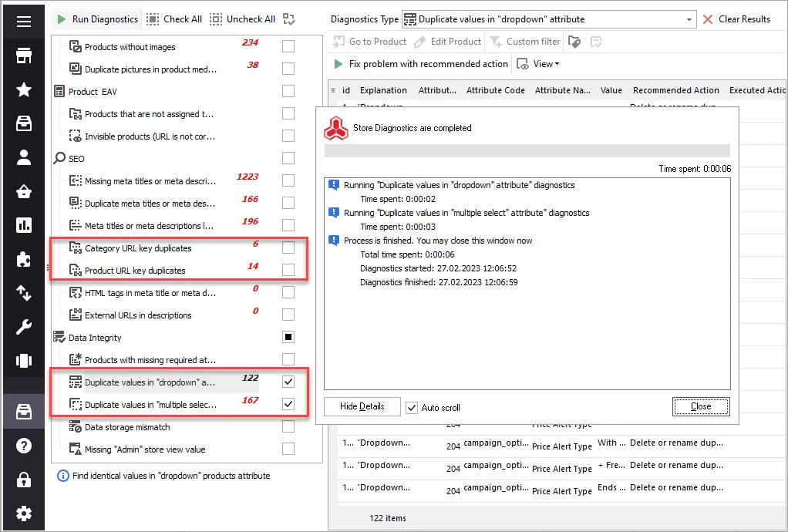Viewport: 788px width, 532px height.
Task: Toggle the Data Integrity group checkbox
Action: 288,337
